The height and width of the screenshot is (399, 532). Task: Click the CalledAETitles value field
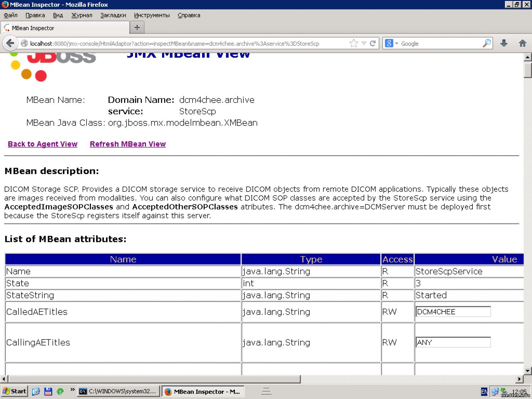453,312
